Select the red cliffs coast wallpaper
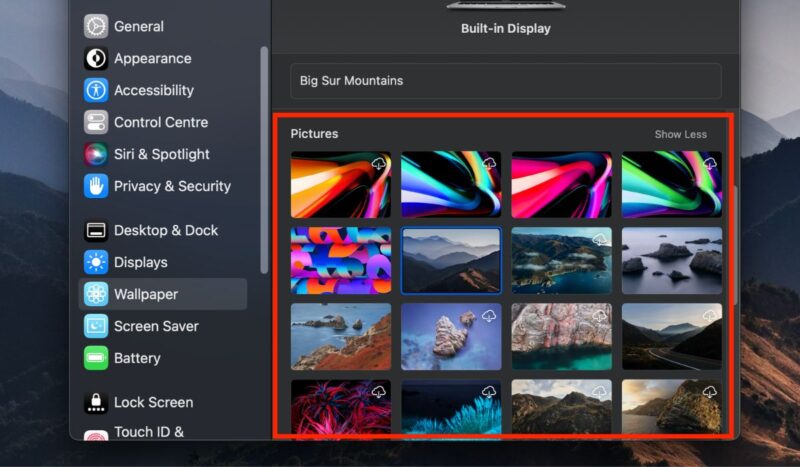The image size is (800, 467). 341,337
